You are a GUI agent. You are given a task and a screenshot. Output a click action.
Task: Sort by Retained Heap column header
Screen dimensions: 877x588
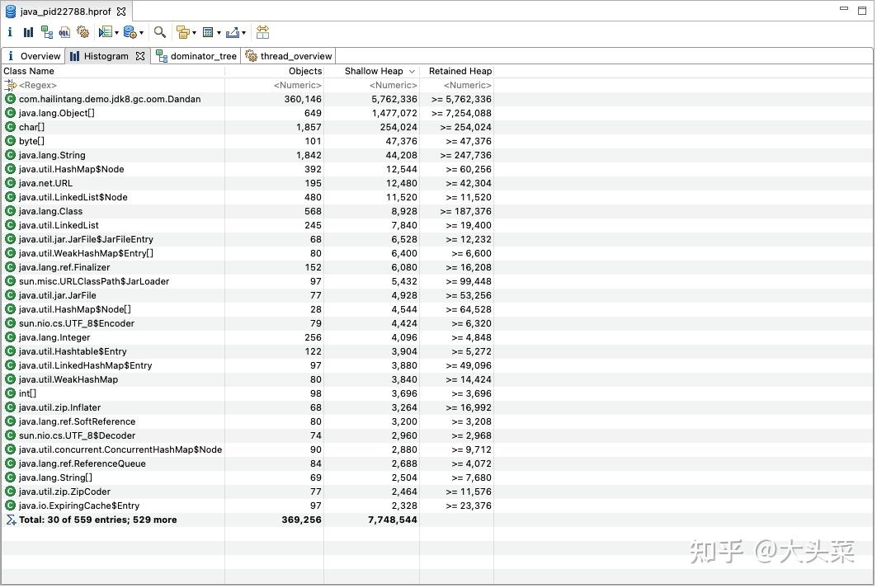point(460,72)
